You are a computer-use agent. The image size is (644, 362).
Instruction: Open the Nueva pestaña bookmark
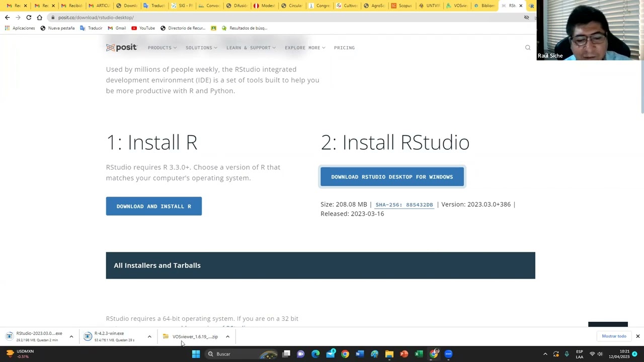coord(57,28)
